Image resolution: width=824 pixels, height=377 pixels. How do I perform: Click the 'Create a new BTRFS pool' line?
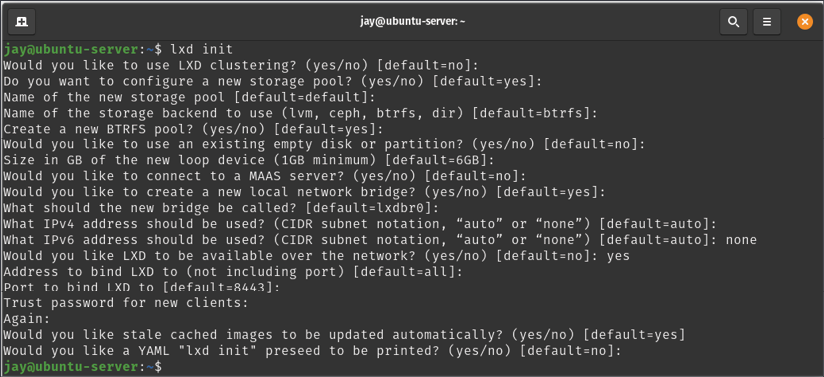point(194,129)
